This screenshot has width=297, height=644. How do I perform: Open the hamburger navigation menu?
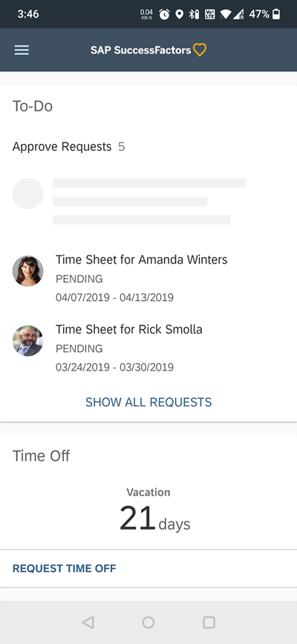tap(22, 50)
